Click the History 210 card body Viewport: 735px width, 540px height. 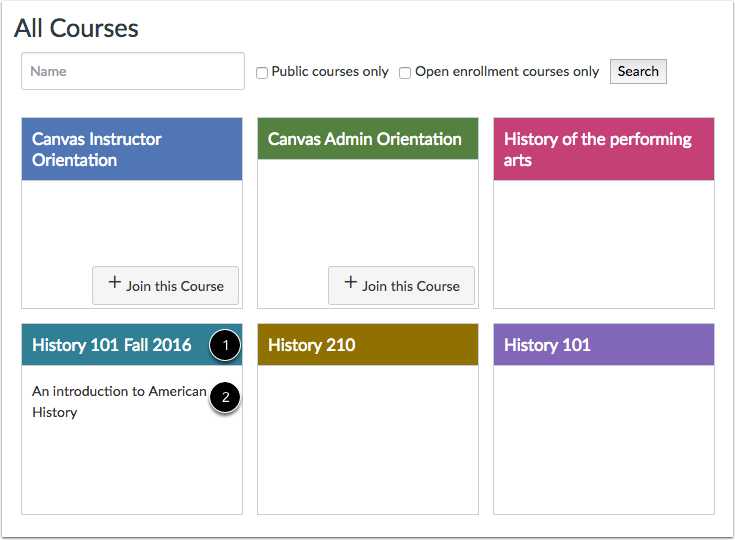point(368,440)
